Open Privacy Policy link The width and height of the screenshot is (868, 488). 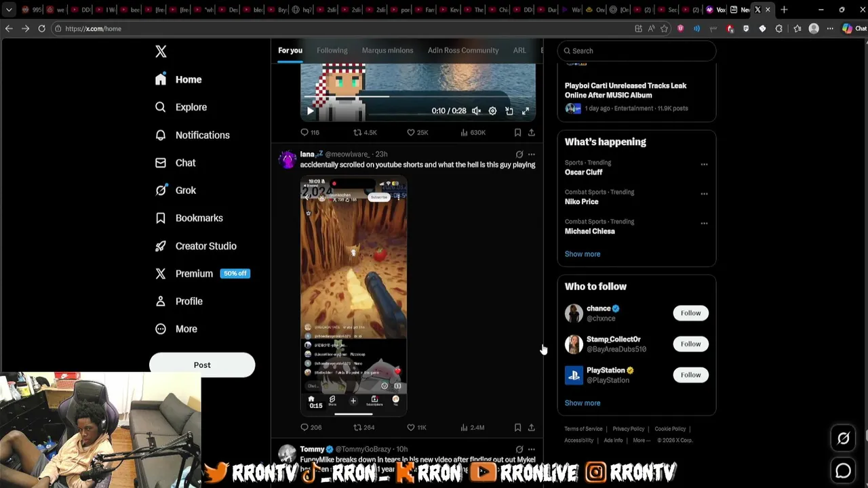click(x=629, y=429)
